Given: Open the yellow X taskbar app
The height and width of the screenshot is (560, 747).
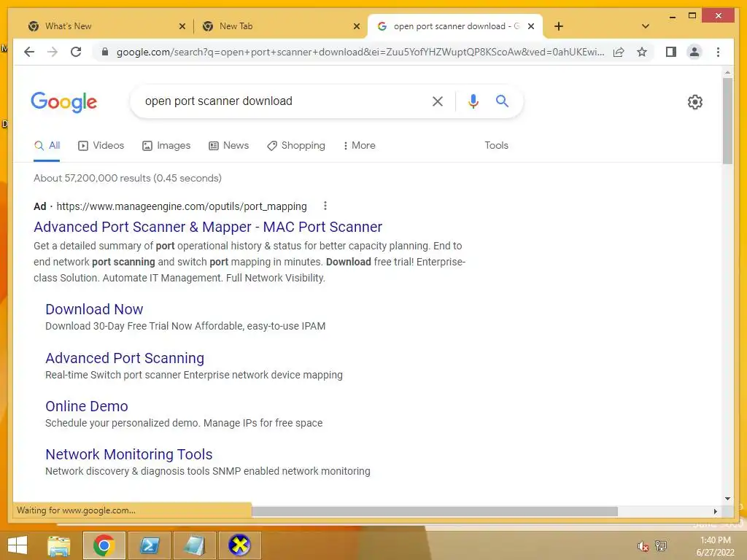Looking at the screenshot, I should point(239,545).
